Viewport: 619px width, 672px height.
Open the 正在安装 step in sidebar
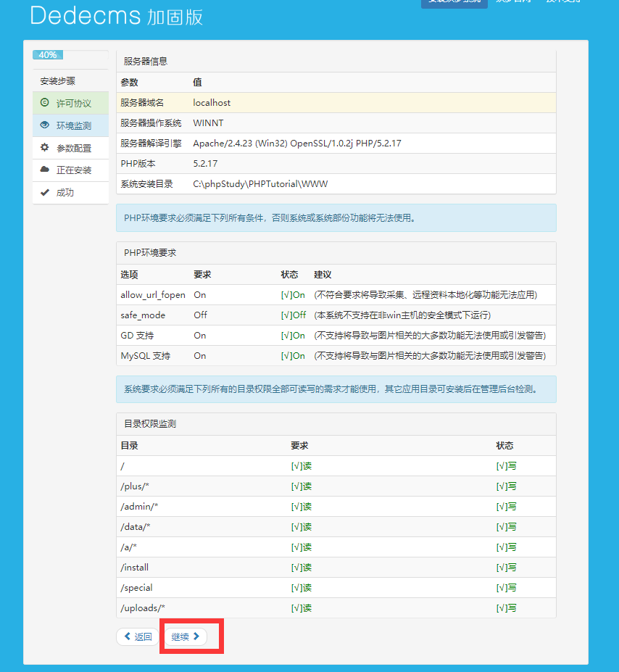pos(71,170)
